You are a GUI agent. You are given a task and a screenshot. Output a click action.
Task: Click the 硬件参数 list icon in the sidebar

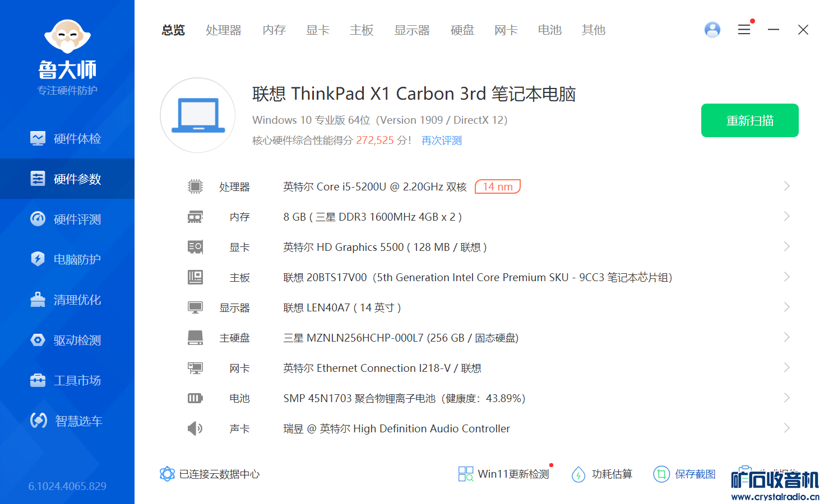coord(38,179)
